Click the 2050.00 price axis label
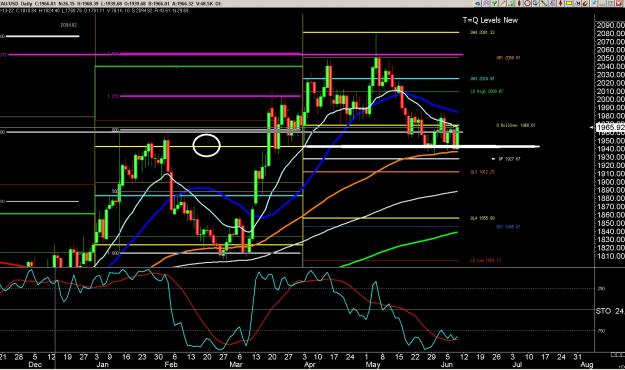 coord(610,58)
